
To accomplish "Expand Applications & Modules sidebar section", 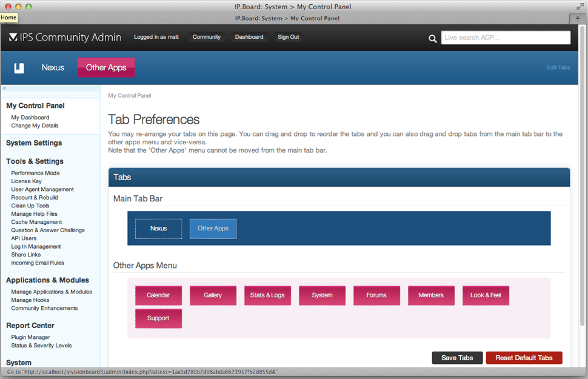I will tap(48, 280).
